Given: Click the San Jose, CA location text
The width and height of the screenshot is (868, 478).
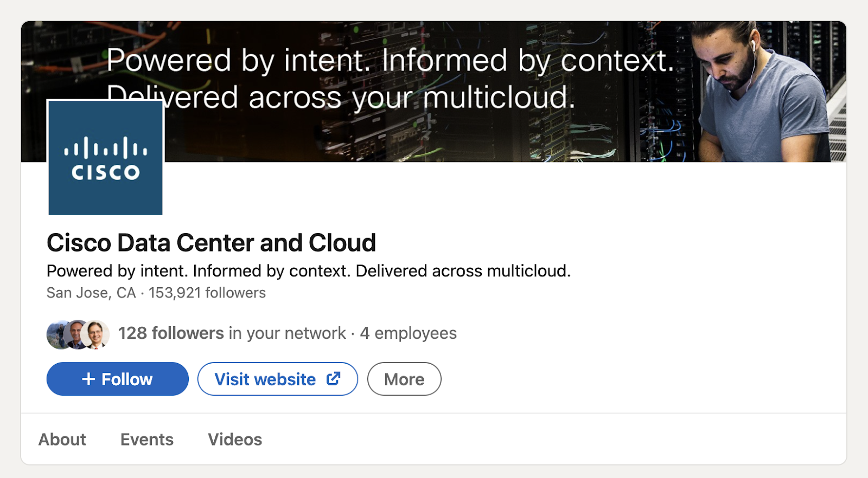Looking at the screenshot, I should click(91, 293).
